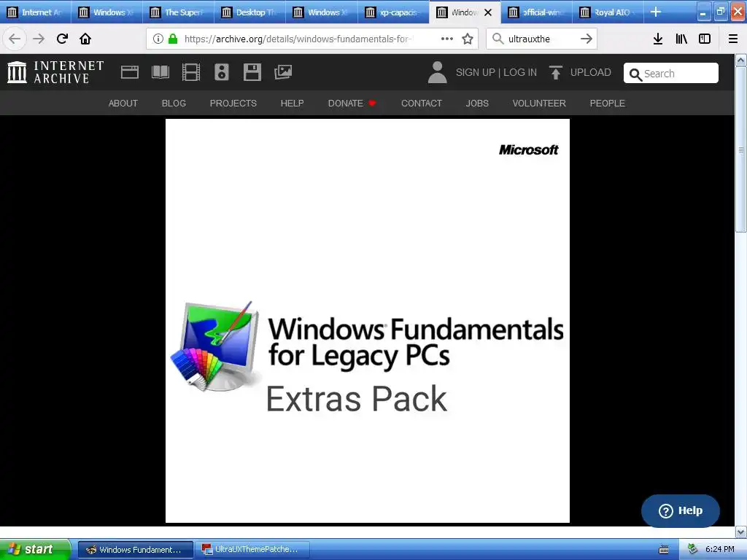The image size is (747, 560).
Task: Open the ABOUT page
Action: click(x=123, y=104)
